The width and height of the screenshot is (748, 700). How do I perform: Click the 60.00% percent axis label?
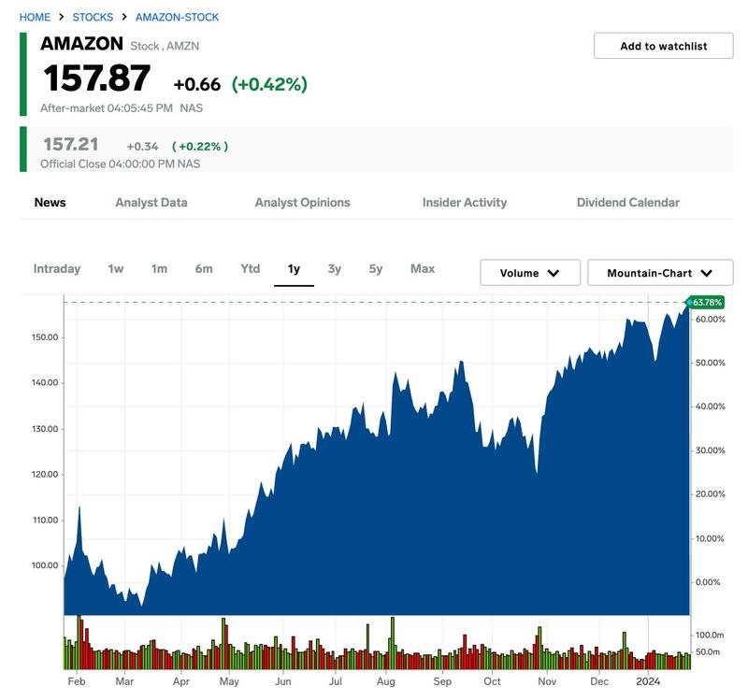tap(710, 319)
